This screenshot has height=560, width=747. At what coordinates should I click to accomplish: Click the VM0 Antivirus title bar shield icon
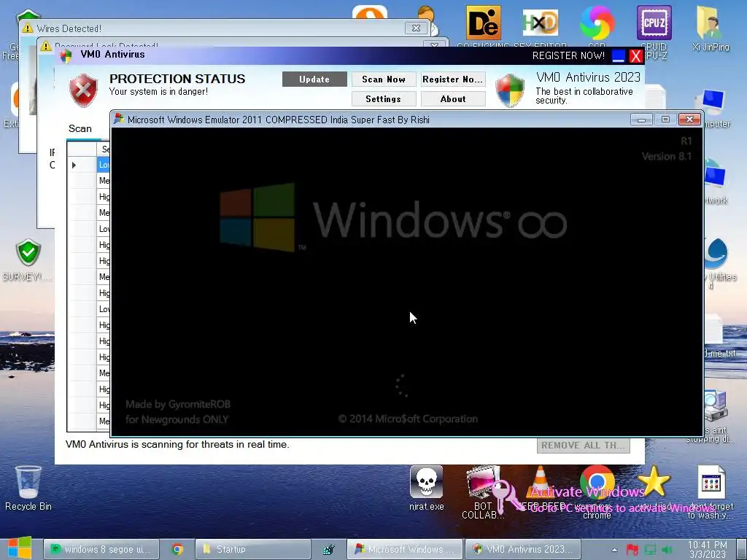pos(66,55)
